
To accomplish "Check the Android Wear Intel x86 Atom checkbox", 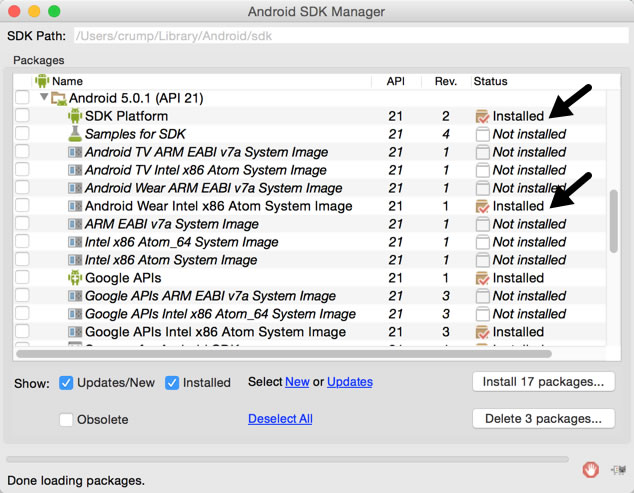I will point(22,205).
